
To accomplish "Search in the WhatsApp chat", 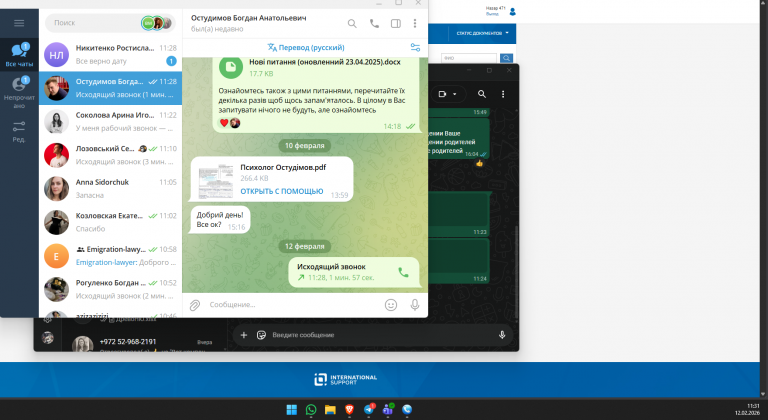I will (x=482, y=94).
